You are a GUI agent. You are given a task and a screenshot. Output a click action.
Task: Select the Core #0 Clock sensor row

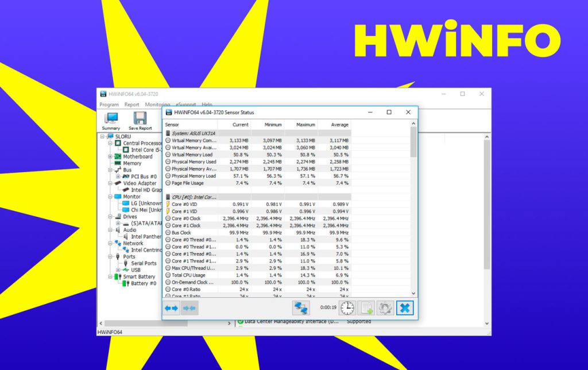[257, 219]
